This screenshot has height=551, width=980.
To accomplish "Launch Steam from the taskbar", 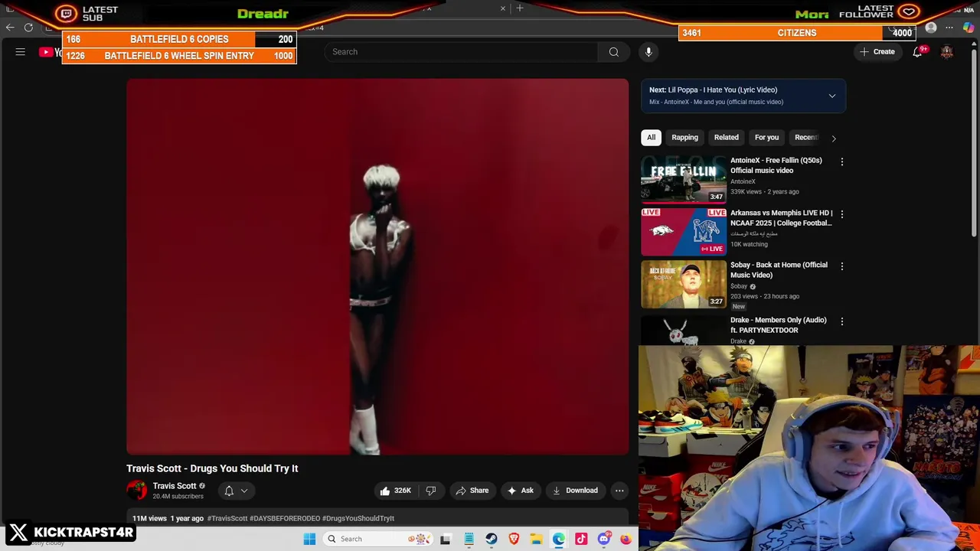I will click(x=492, y=539).
